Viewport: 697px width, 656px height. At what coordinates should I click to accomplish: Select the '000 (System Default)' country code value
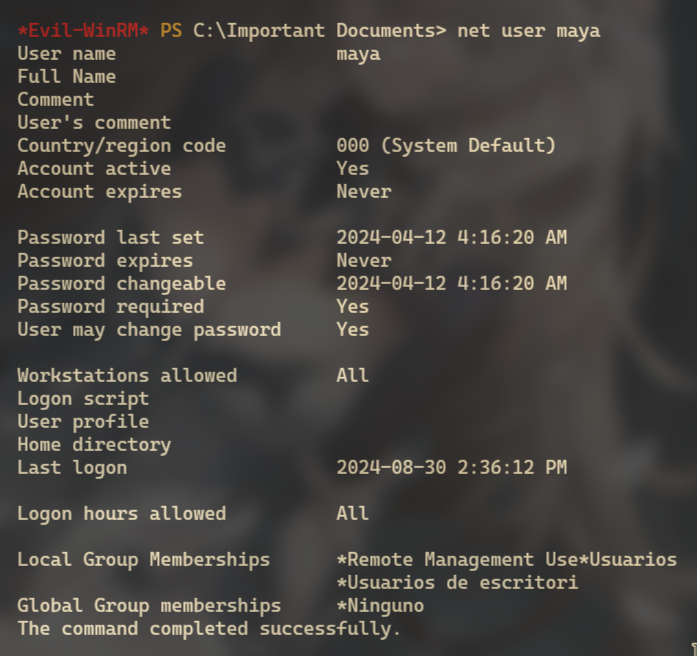[x=446, y=146]
